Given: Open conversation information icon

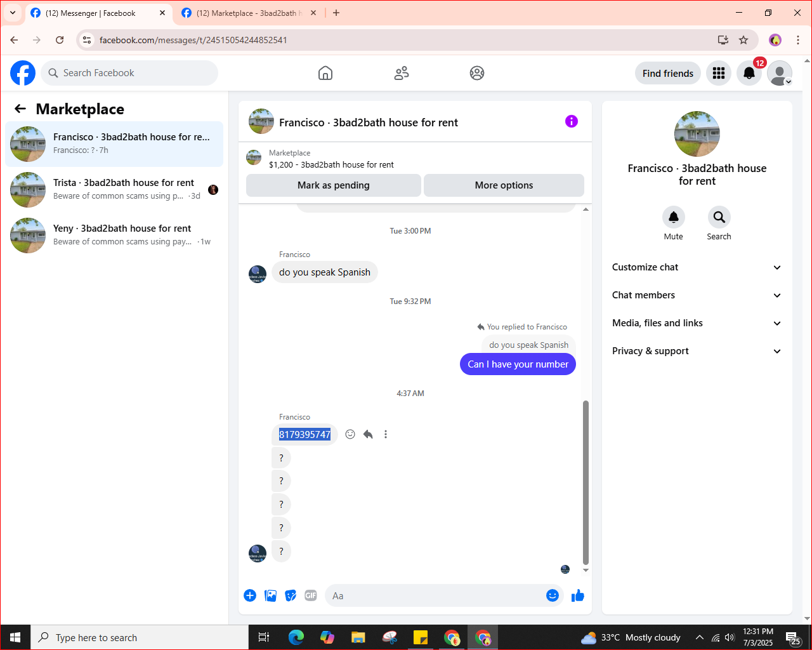Looking at the screenshot, I should [572, 121].
